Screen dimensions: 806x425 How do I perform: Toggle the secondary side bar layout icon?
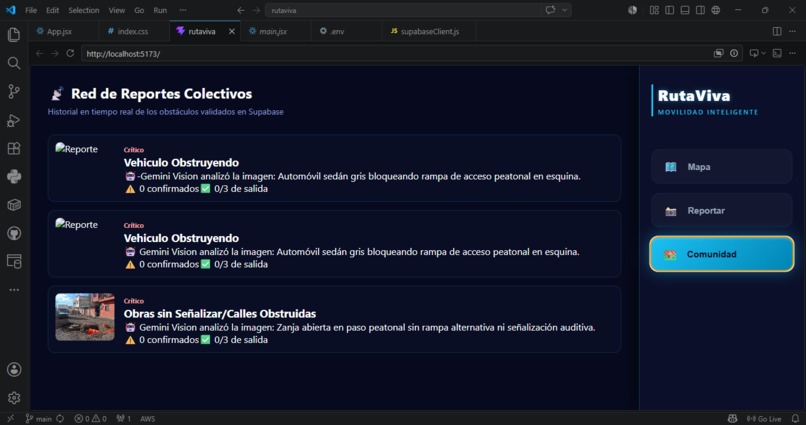click(x=700, y=10)
